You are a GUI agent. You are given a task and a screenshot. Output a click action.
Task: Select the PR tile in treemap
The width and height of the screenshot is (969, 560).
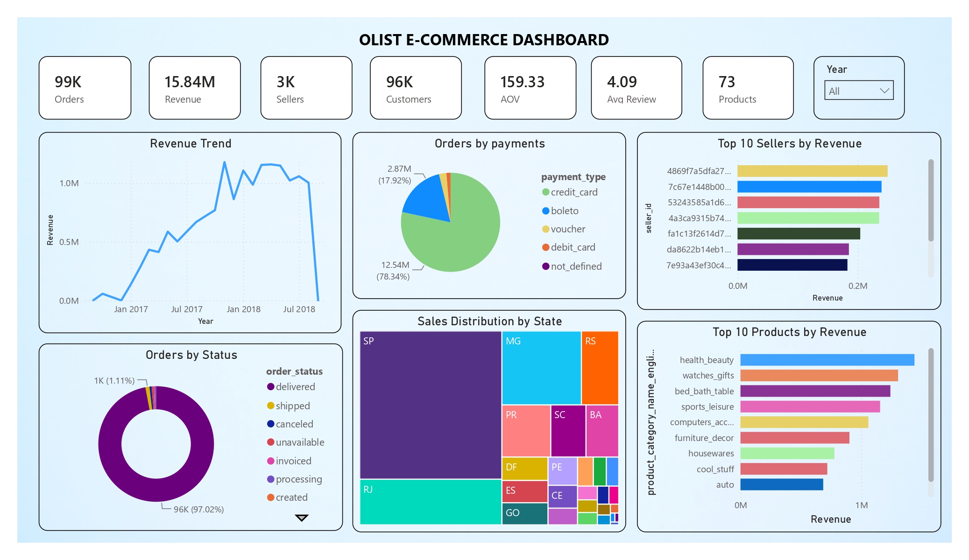pyautogui.click(x=526, y=431)
